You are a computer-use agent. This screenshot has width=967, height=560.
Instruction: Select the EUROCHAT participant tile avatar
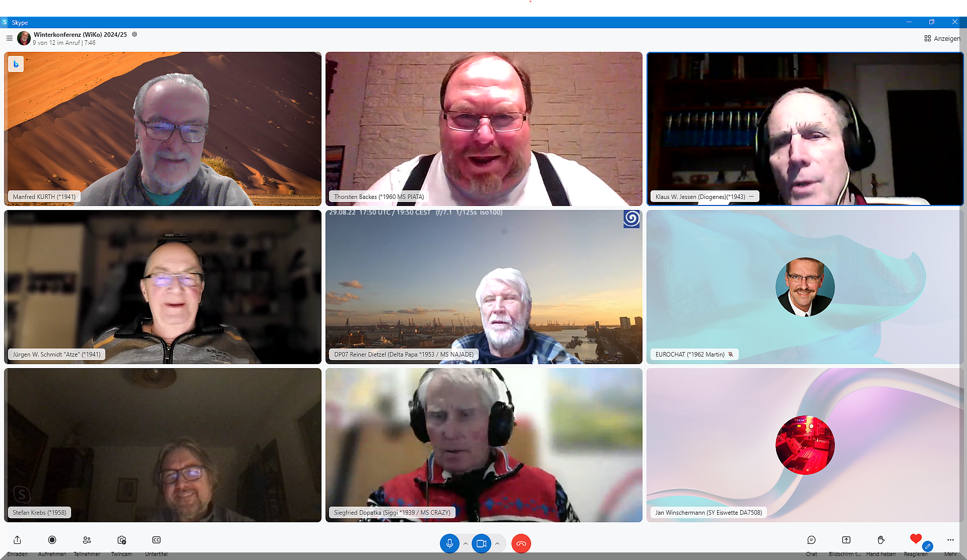805,287
